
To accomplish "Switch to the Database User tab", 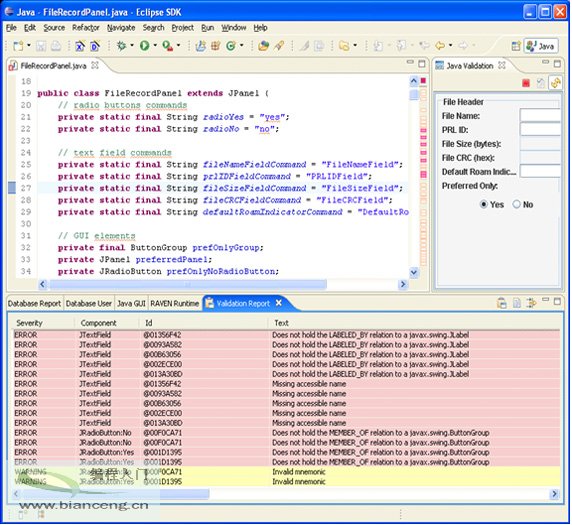I will pyautogui.click(x=89, y=304).
